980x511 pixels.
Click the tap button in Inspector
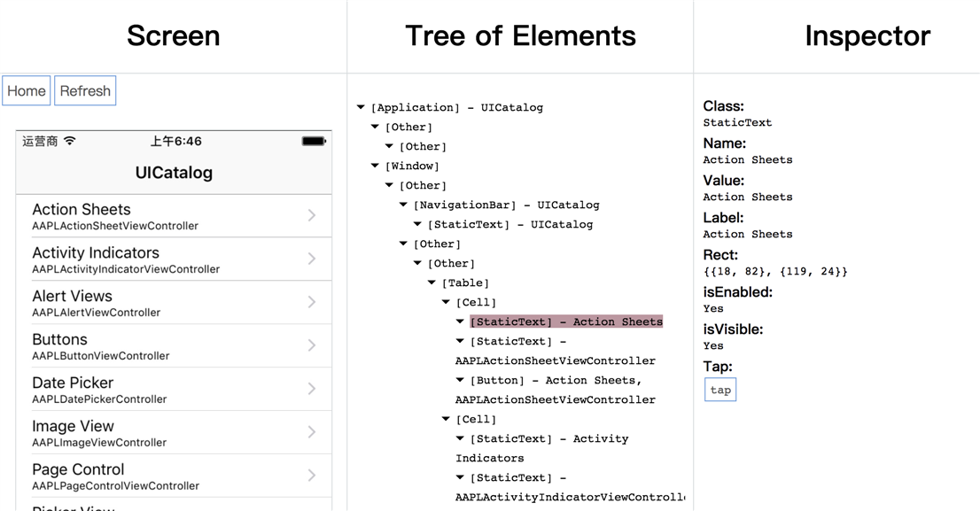pyautogui.click(x=720, y=390)
